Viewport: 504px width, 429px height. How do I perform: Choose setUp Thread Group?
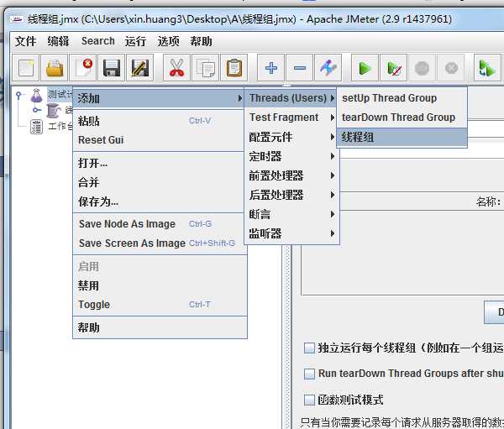tap(402, 98)
